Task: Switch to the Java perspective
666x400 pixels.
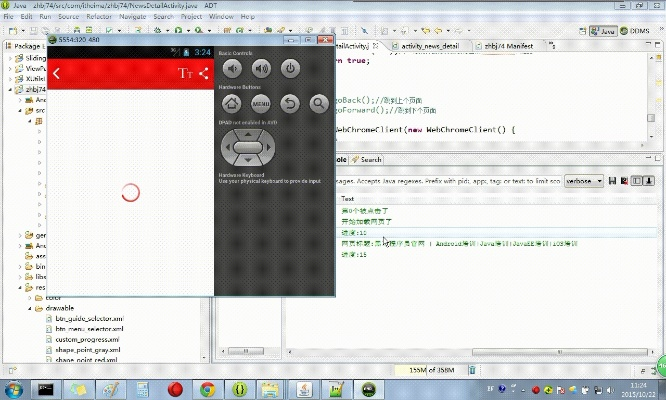Action: tap(603, 31)
